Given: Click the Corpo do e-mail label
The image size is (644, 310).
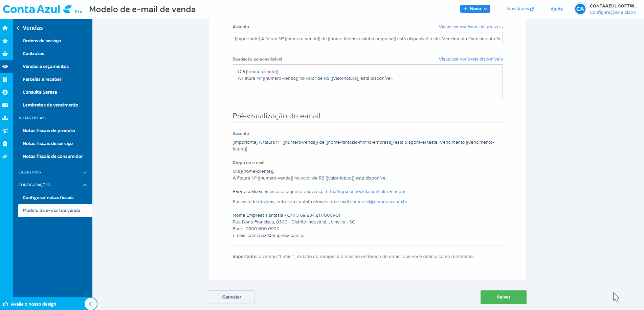Looking at the screenshot, I should [248, 163].
